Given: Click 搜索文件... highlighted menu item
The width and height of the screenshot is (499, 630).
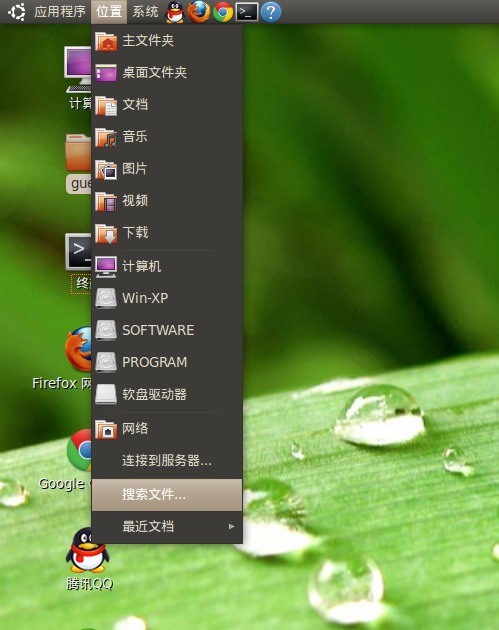Looking at the screenshot, I should (x=167, y=495).
